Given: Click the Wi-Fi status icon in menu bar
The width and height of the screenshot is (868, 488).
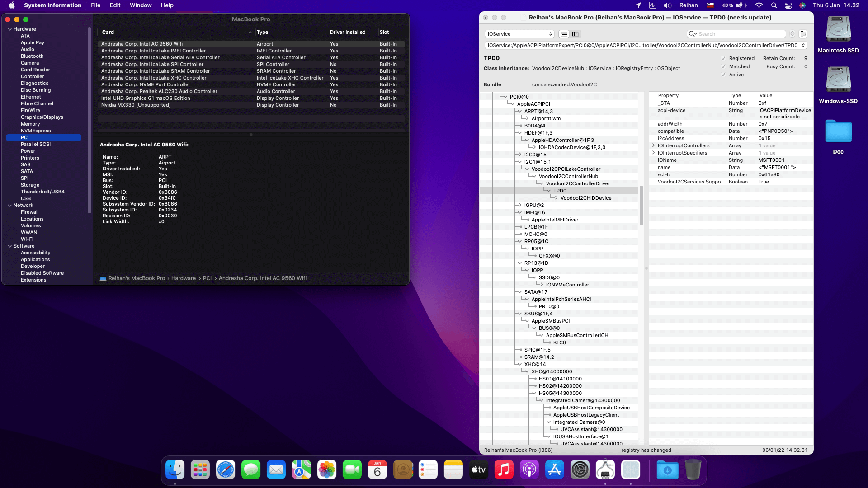Looking at the screenshot, I should pyautogui.click(x=759, y=5).
